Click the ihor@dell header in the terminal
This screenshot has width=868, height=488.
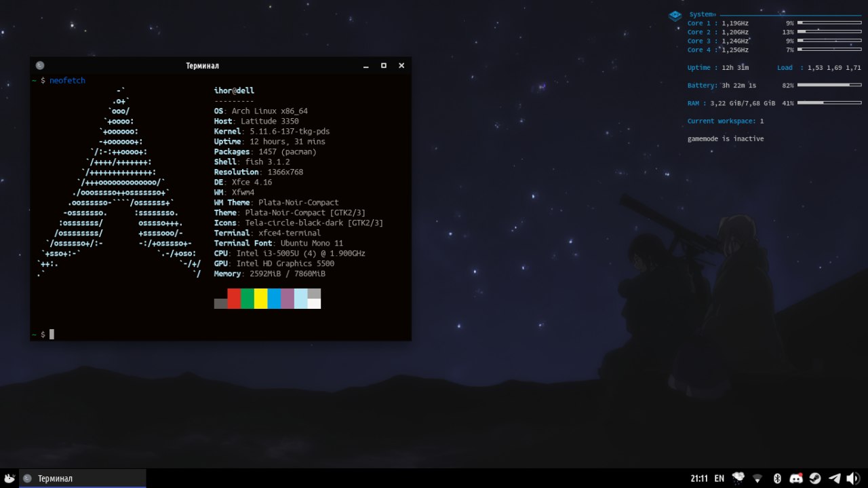(234, 90)
